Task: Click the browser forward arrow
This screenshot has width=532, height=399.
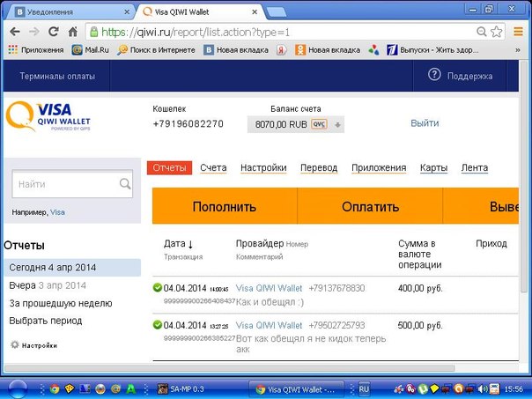Action: pos(34,32)
